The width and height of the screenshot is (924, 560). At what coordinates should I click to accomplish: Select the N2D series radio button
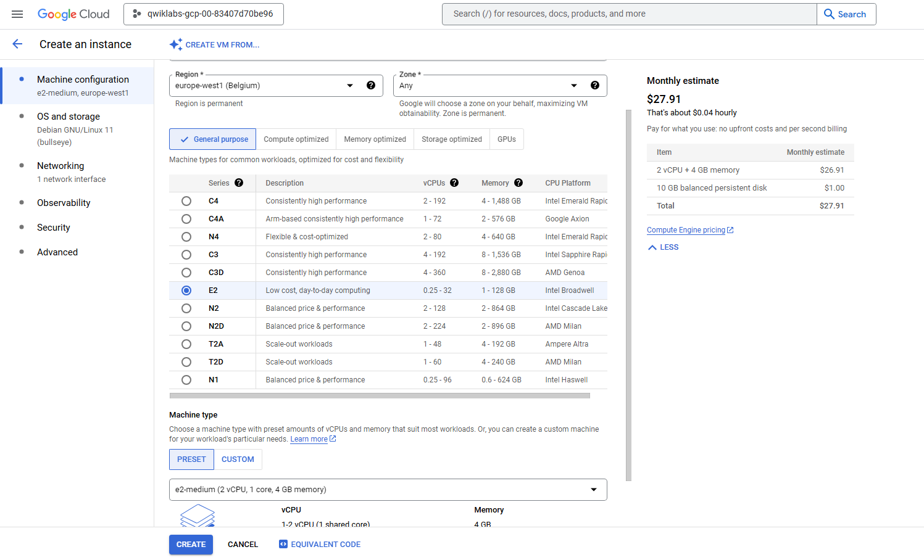click(x=186, y=326)
